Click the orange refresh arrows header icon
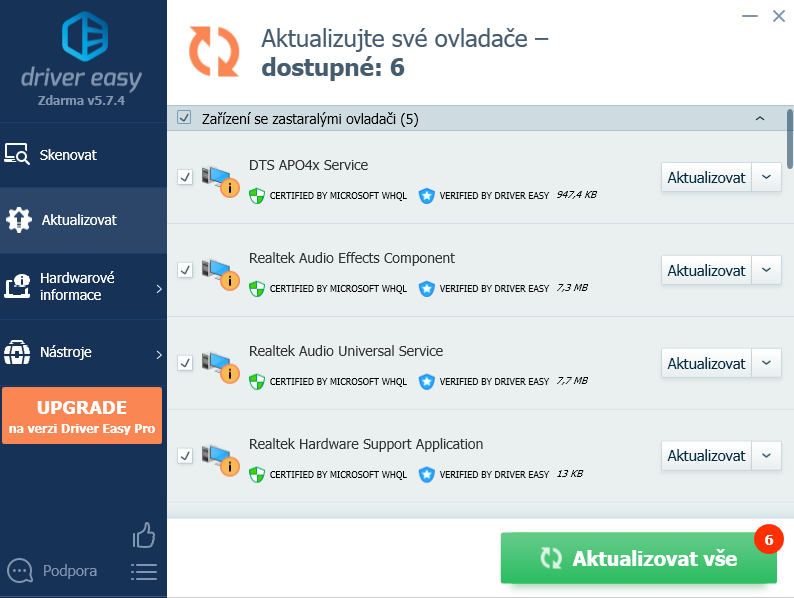The width and height of the screenshot is (794, 598). tap(215, 51)
